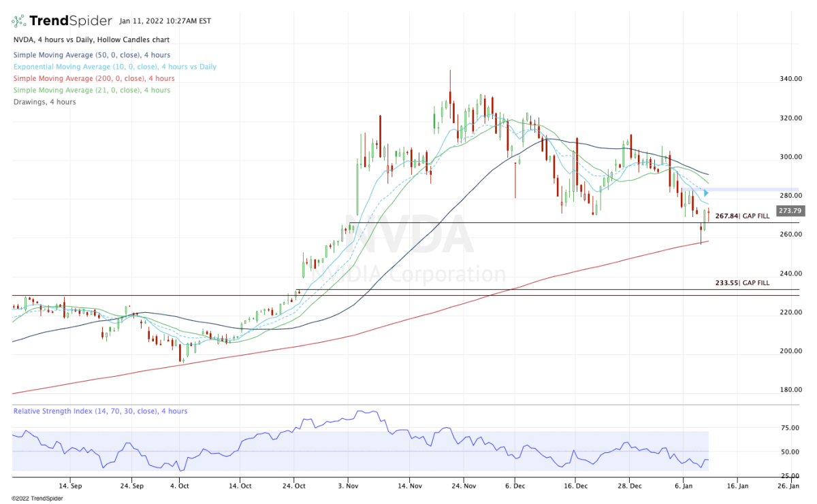Click the 340.00 price axis label
This screenshot has height=504, width=817.
791,79
